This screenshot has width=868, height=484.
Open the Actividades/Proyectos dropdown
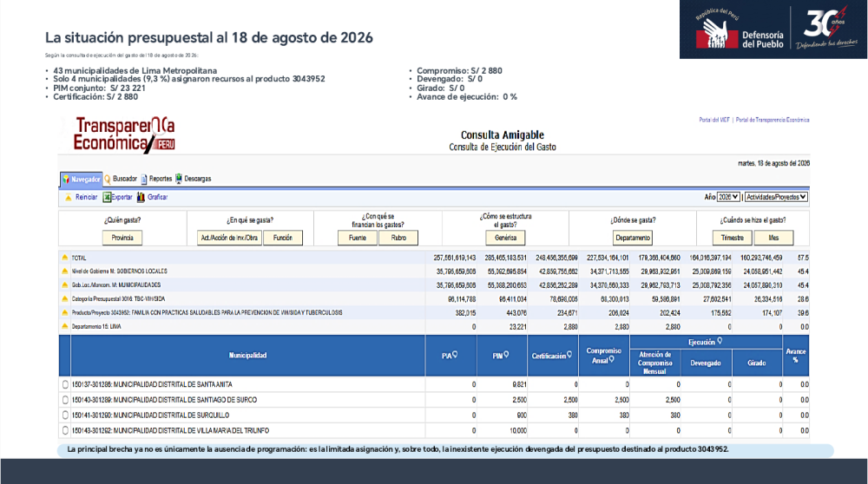[776, 197]
